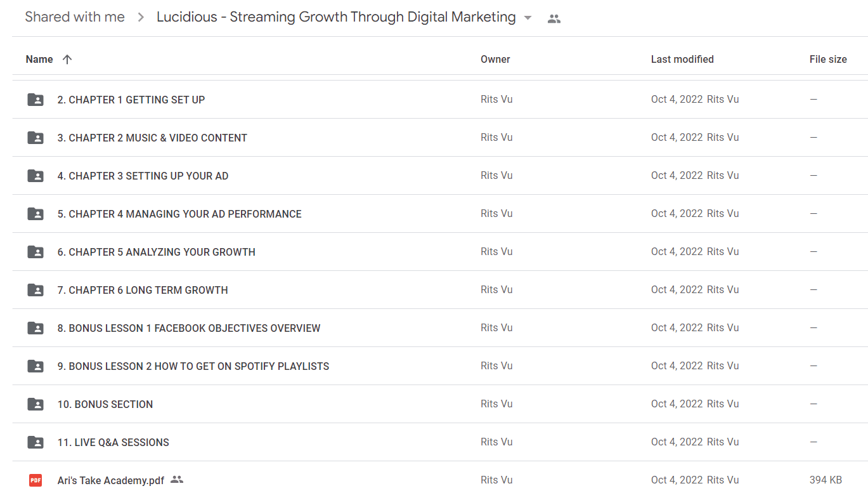
Task: Select folder icon of Chapter 2 Music & Video
Action: tap(36, 138)
